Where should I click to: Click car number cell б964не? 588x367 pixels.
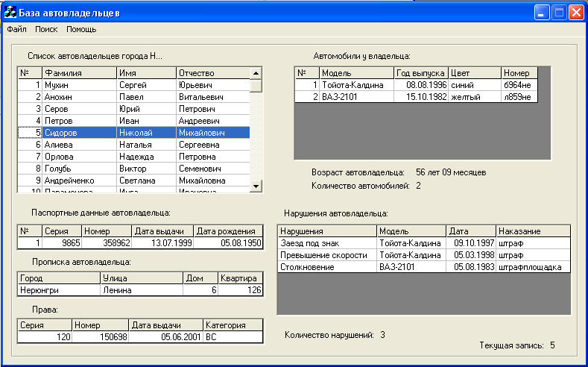point(519,85)
